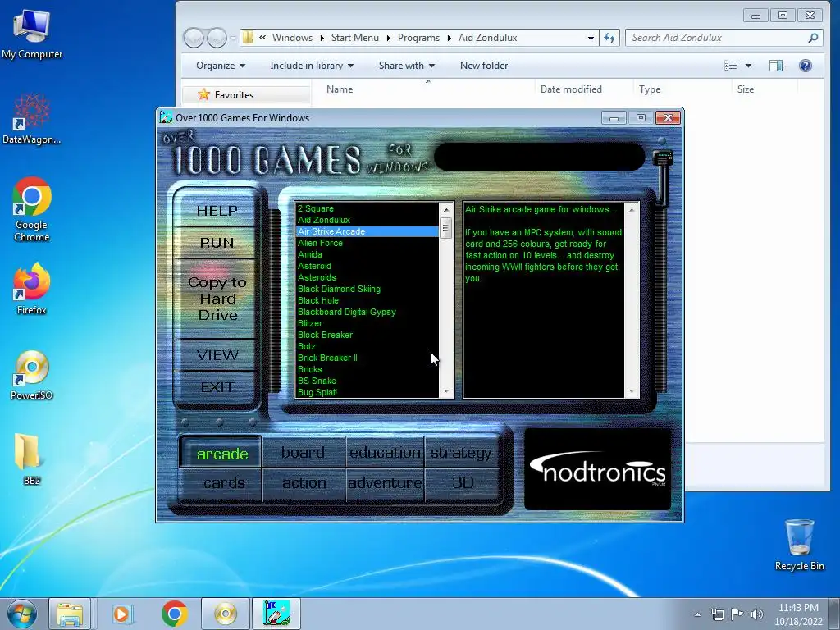Expand the address bar history dropdown
Viewport: 840px width, 630px height.
[591, 38]
